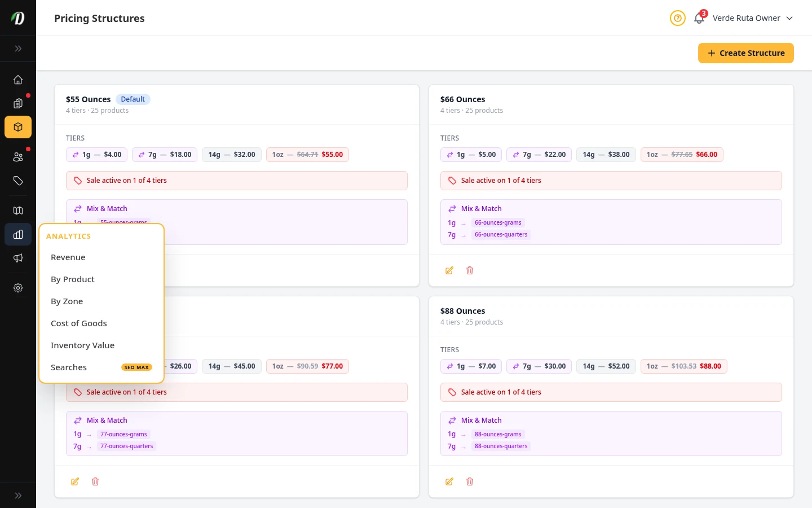Select Revenue from the Analytics menu

pyautogui.click(x=68, y=257)
